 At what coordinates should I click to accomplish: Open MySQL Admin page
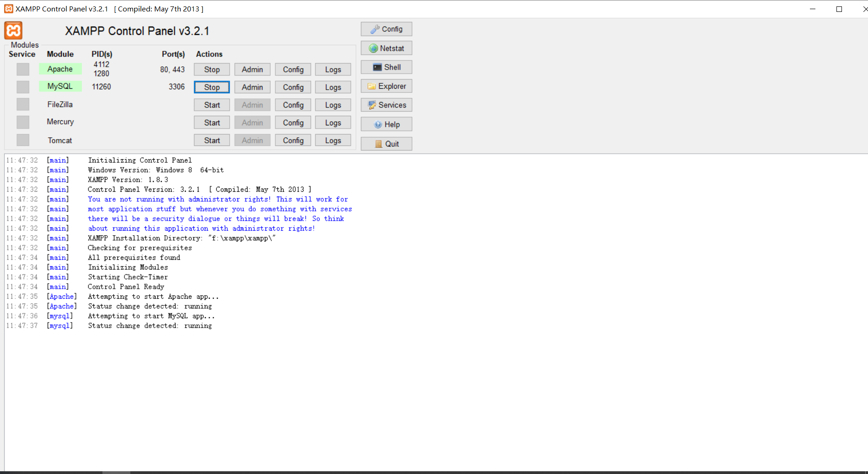pos(252,87)
